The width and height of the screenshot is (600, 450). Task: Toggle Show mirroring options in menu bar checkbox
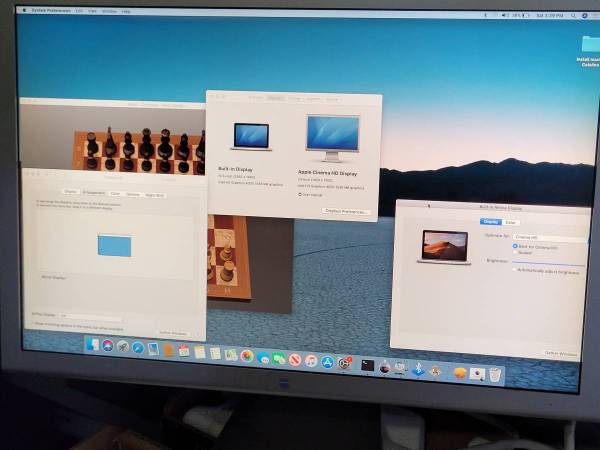click(x=78, y=326)
